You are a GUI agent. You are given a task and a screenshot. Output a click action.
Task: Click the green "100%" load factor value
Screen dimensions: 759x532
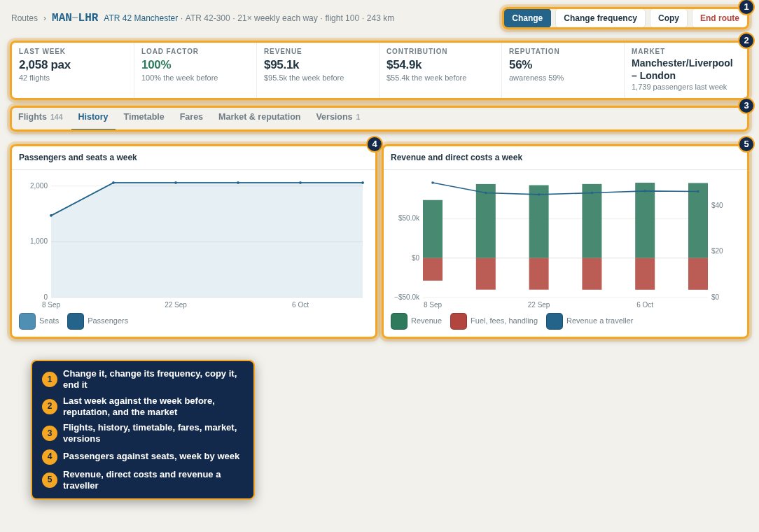click(156, 64)
